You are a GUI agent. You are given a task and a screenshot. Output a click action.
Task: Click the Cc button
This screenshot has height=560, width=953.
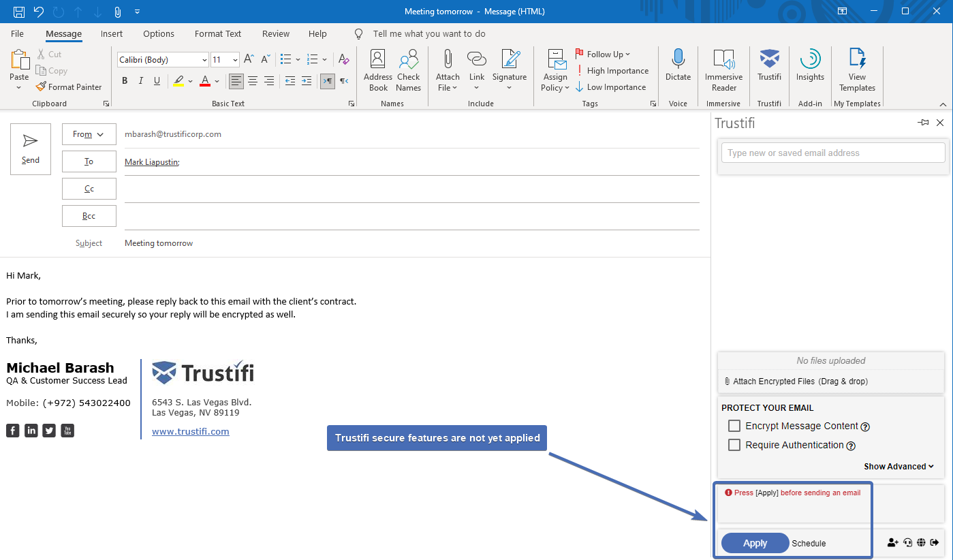[89, 189]
